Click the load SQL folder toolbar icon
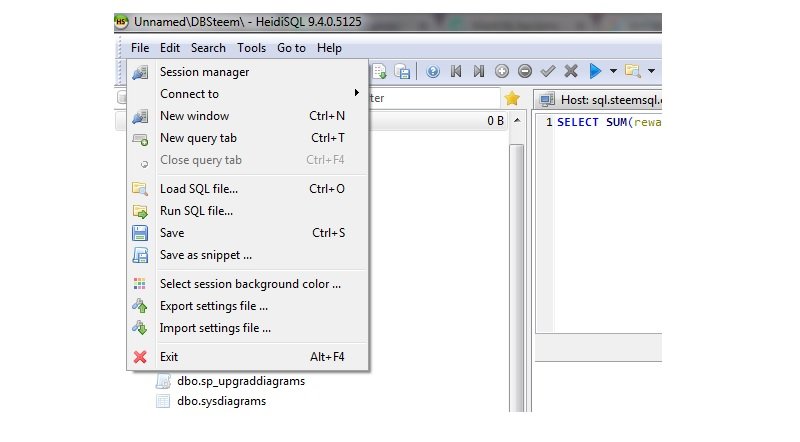Screen dimensions: 800x442 pyautogui.click(x=633, y=71)
